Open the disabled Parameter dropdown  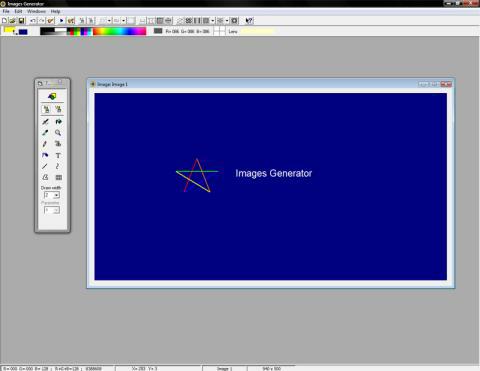coord(56,210)
